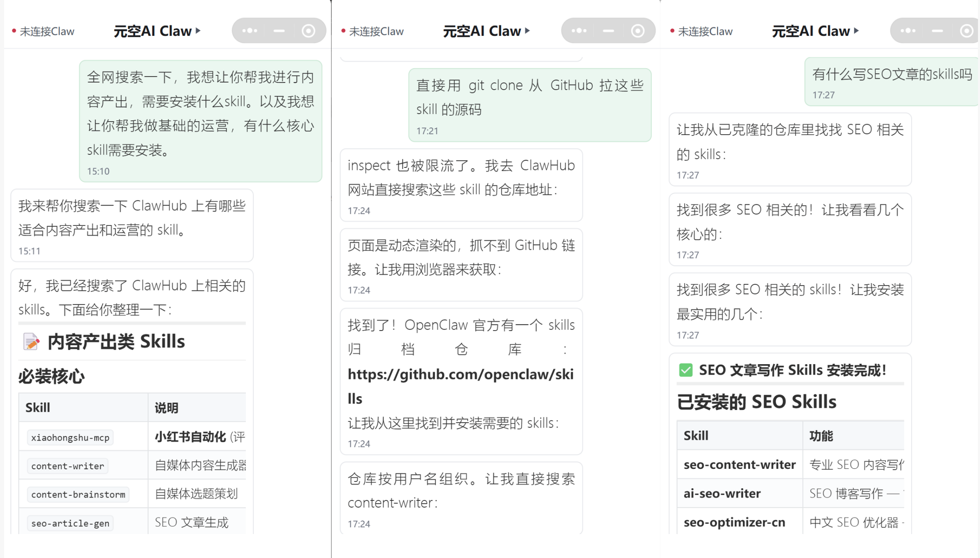Image resolution: width=980 pixels, height=558 pixels.
Task: Click the content-brainstorm skill code tag
Action: click(x=78, y=494)
